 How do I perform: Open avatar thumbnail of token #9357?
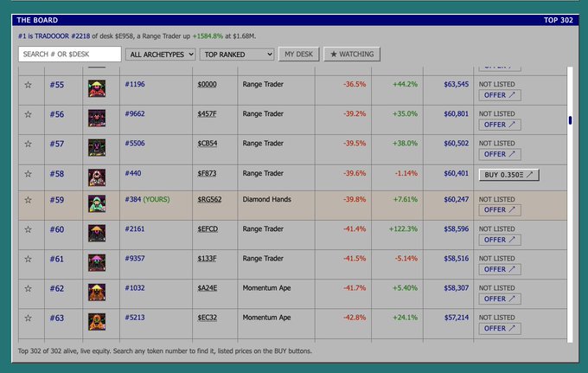[97, 263]
